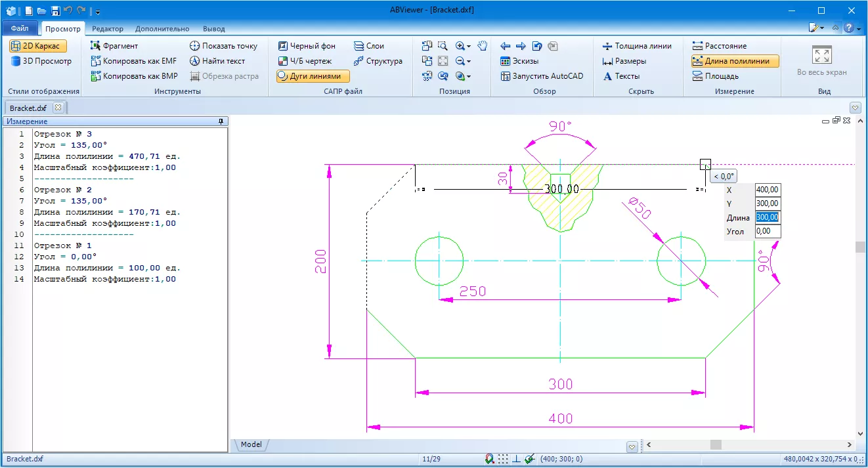The image size is (868, 468).
Task: Select the pan hand tool
Action: [481, 45]
